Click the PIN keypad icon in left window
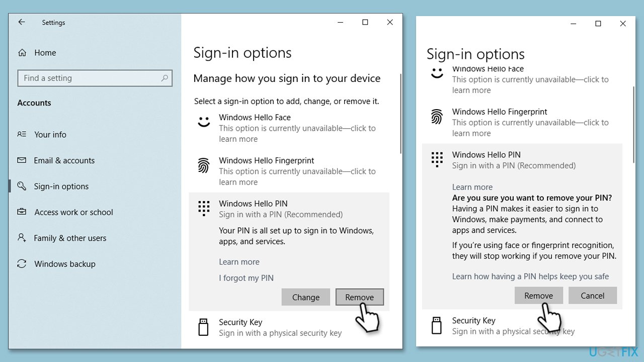Screen dimensions: 644x362 point(204,208)
